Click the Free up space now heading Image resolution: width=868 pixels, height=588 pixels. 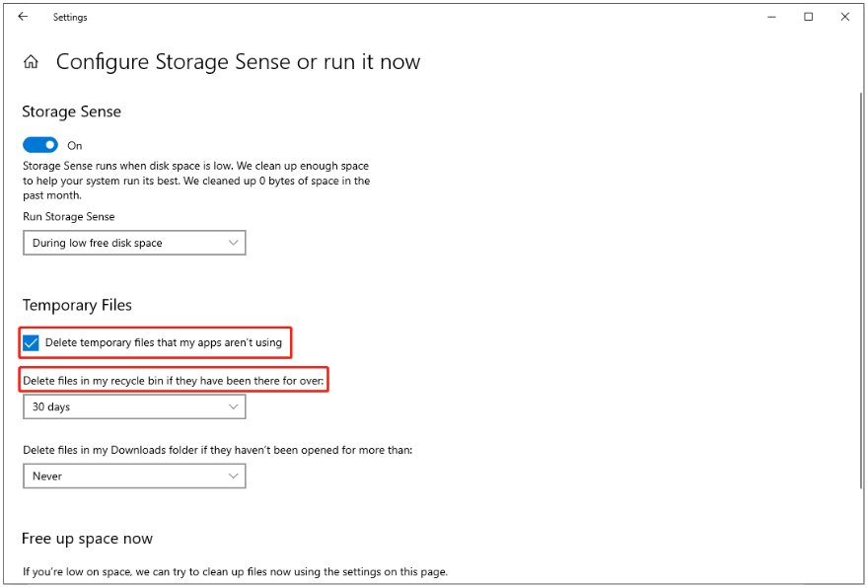pos(89,538)
